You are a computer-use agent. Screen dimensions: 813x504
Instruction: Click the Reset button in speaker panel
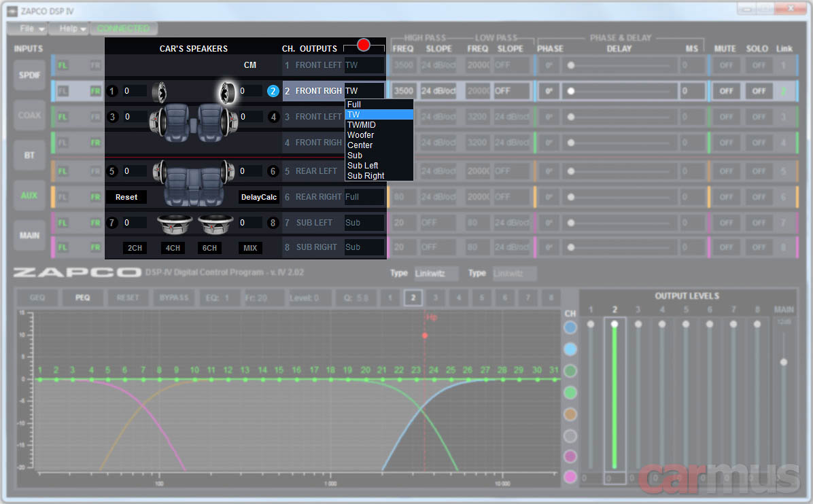pyautogui.click(x=126, y=197)
